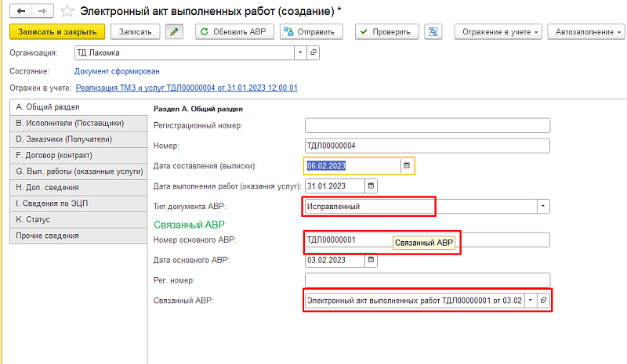The height and width of the screenshot is (364, 627).
Task: Expand the Организация dropdown list
Action: coord(300,52)
